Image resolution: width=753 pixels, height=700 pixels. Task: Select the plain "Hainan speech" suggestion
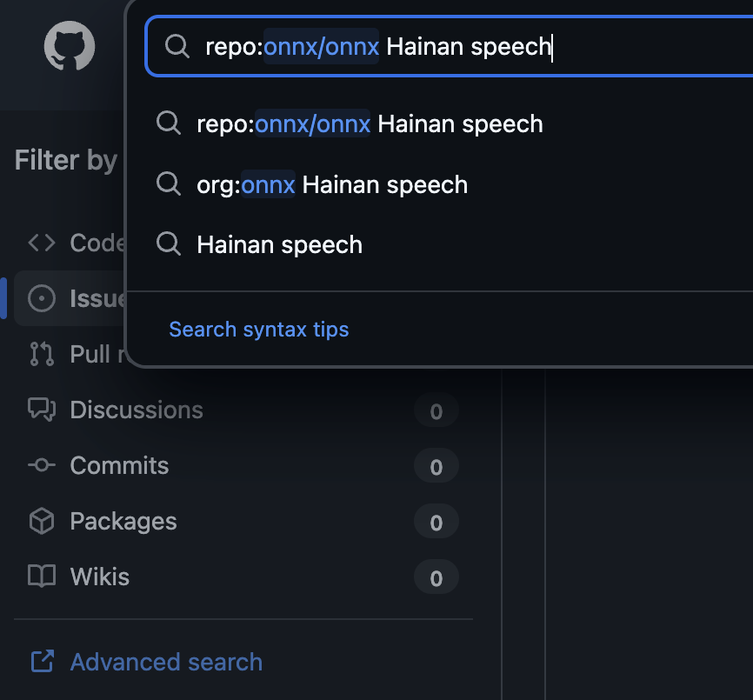(279, 244)
